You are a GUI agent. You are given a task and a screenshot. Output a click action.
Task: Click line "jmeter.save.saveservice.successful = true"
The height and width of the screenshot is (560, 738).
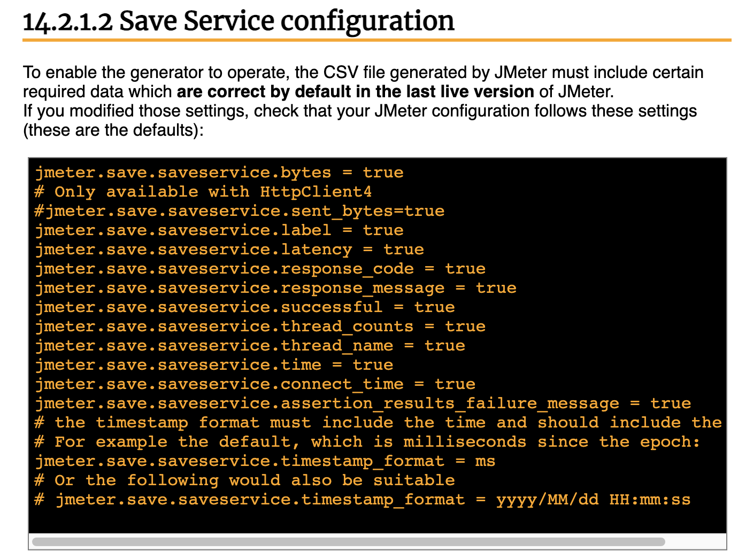pos(245,307)
